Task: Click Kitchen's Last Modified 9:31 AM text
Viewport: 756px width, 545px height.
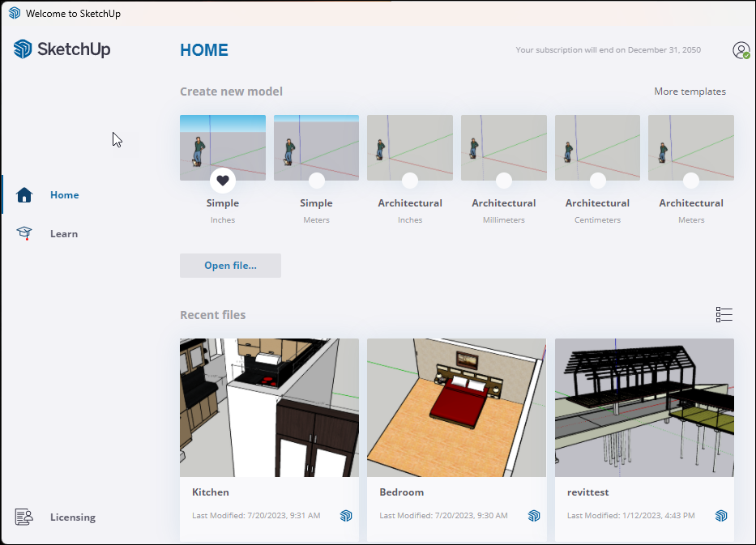Action: click(256, 516)
